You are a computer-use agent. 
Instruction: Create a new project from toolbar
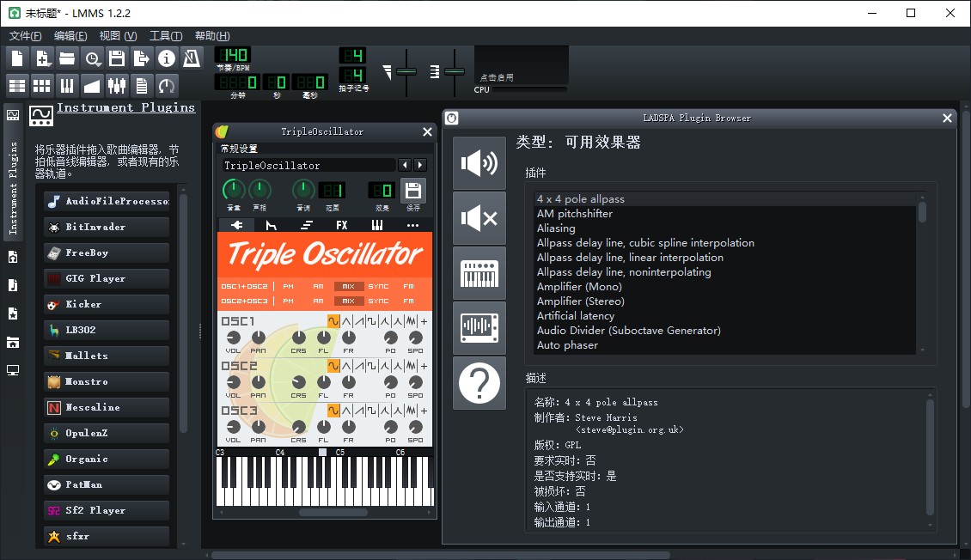17,58
